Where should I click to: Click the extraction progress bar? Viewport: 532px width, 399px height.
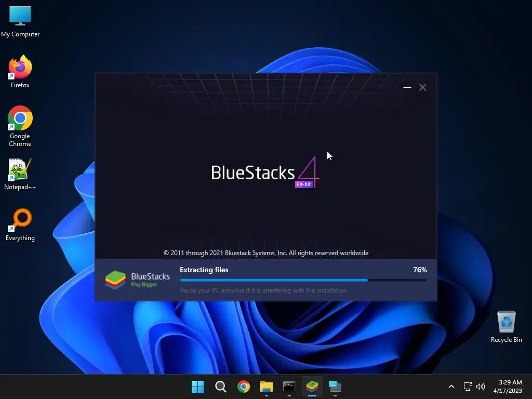303,280
